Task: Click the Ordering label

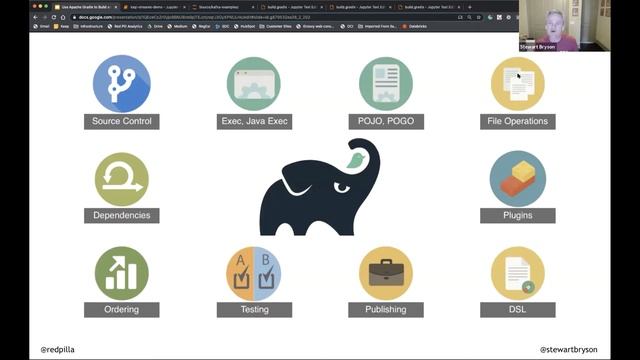Action: (122, 310)
